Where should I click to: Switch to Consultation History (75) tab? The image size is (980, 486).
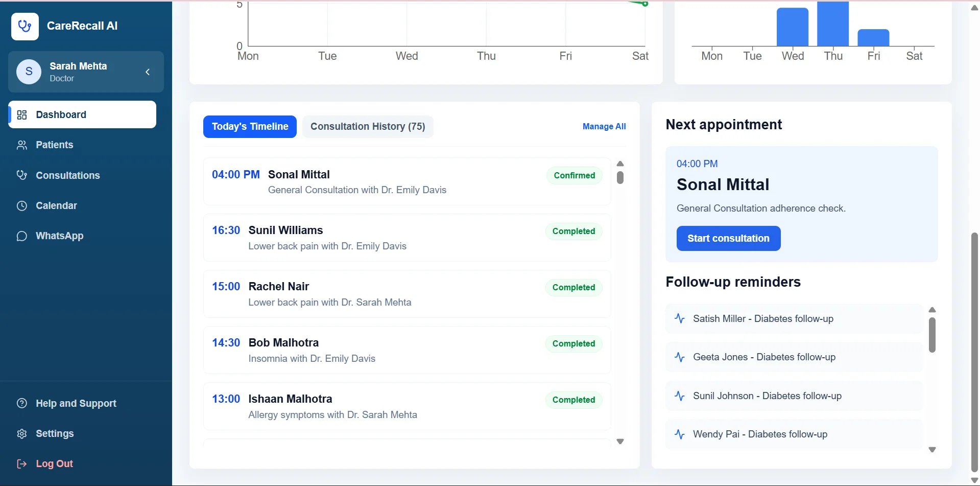(368, 127)
